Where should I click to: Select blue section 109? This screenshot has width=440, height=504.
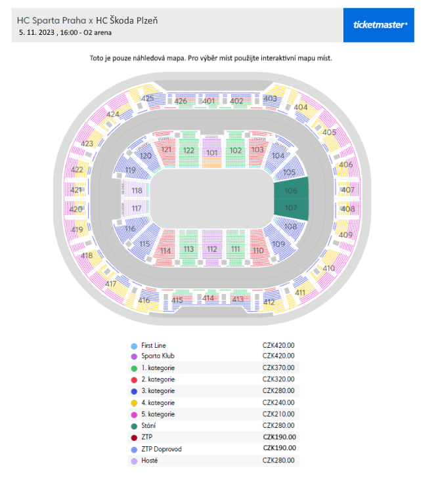tap(278, 243)
